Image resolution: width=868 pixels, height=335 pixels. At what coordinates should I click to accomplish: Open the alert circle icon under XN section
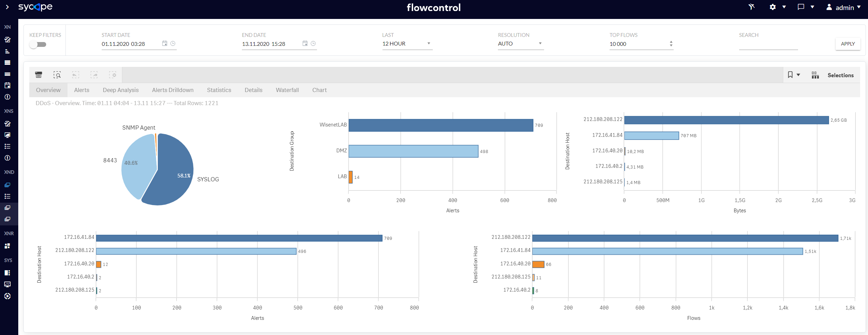(7, 97)
